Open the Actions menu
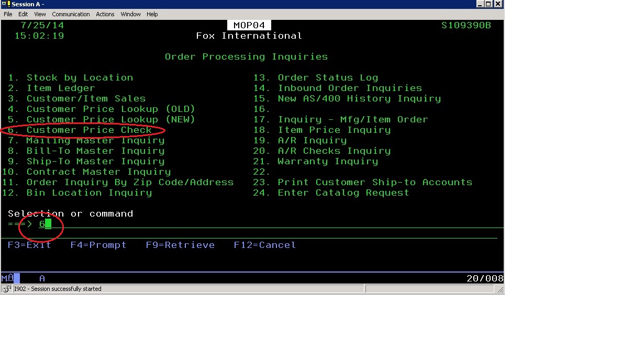This screenshot has height=362, width=644. (105, 14)
